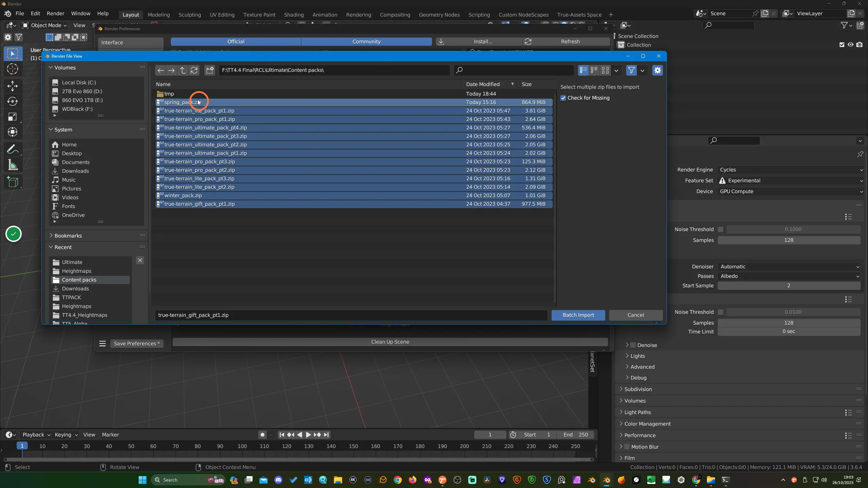Viewport: 868px width, 488px height.
Task: Play the animation forward
Action: (x=308, y=435)
